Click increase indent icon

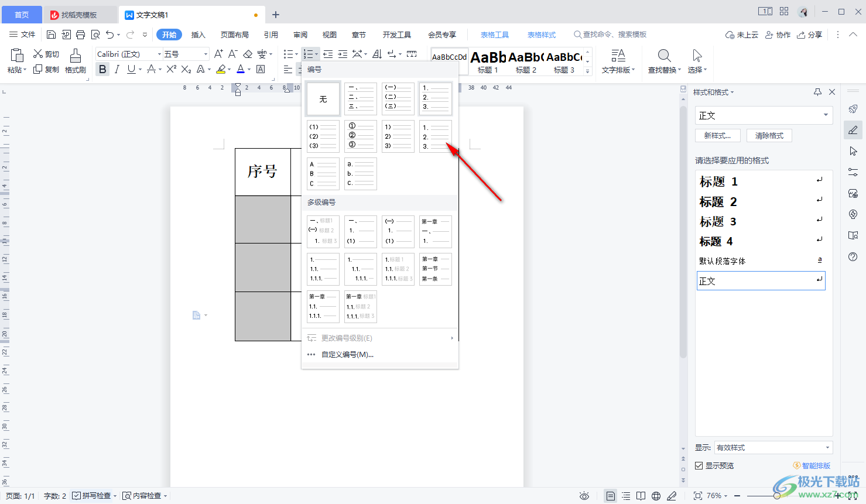pyautogui.click(x=343, y=54)
